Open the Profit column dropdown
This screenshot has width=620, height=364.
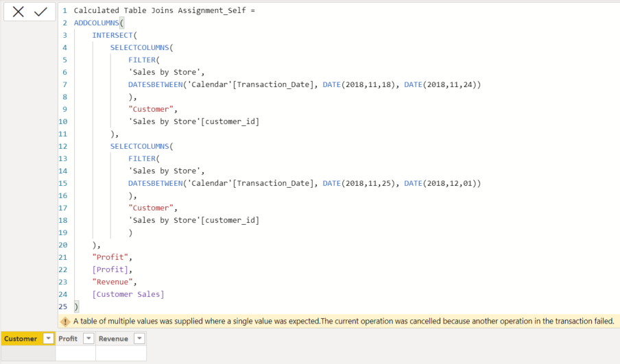[x=88, y=339]
